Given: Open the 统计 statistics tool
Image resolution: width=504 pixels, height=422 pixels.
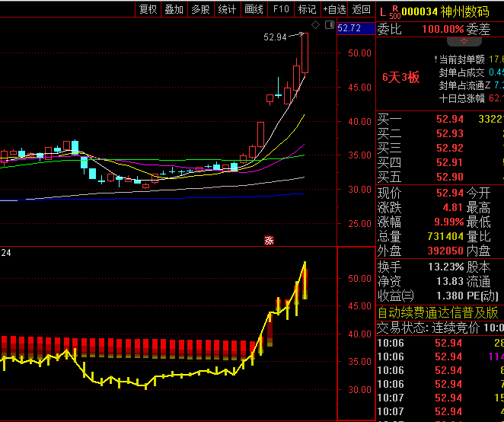Looking at the screenshot, I should point(227,9).
